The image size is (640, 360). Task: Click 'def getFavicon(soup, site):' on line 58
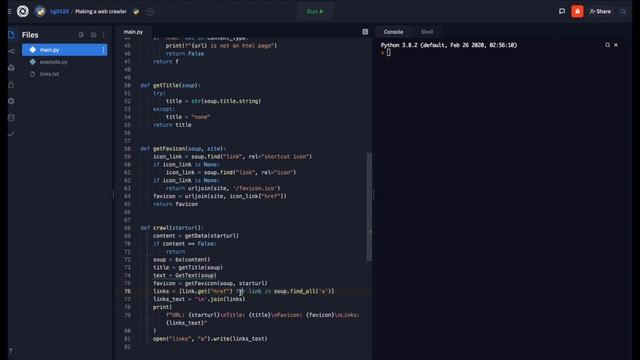(x=183, y=149)
